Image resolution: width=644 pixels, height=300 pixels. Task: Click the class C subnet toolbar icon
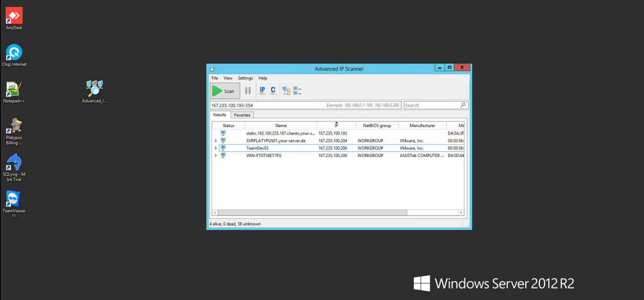(x=273, y=91)
